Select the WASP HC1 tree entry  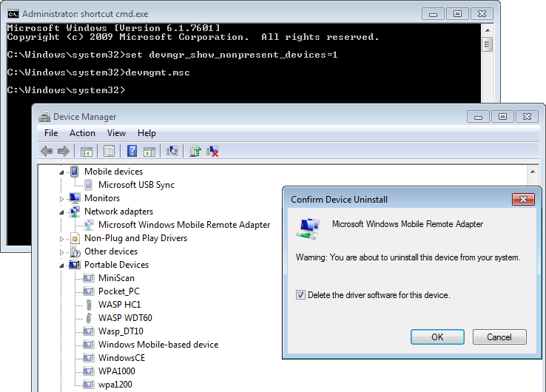tap(119, 305)
